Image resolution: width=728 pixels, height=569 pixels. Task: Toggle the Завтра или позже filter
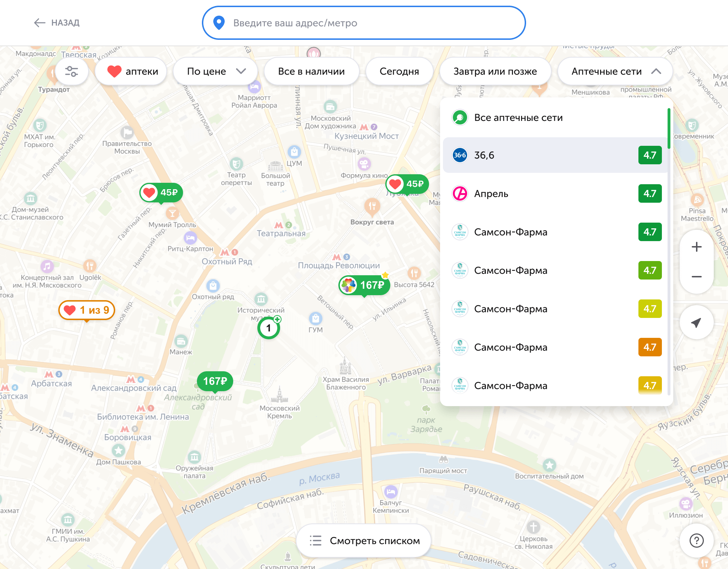click(495, 71)
